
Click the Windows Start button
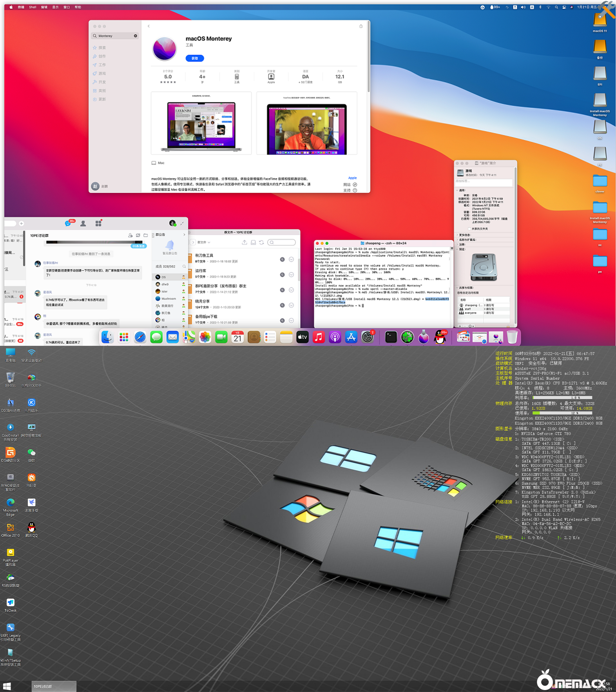[x=7, y=686]
